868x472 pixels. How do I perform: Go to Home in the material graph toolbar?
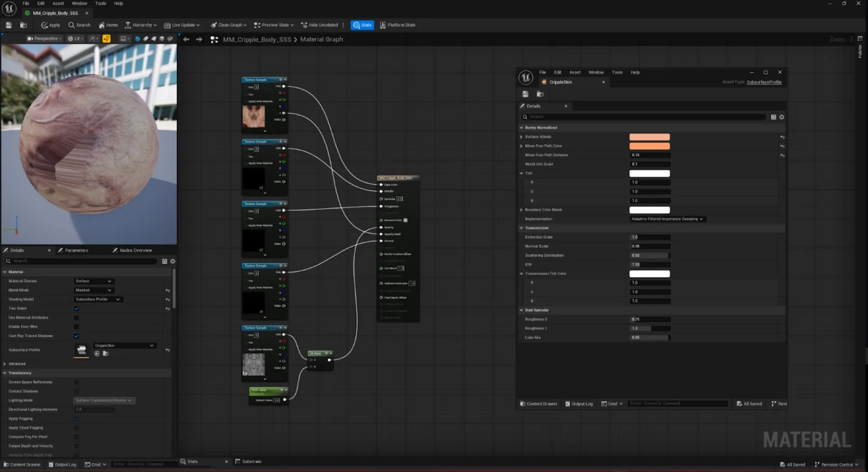(108, 25)
